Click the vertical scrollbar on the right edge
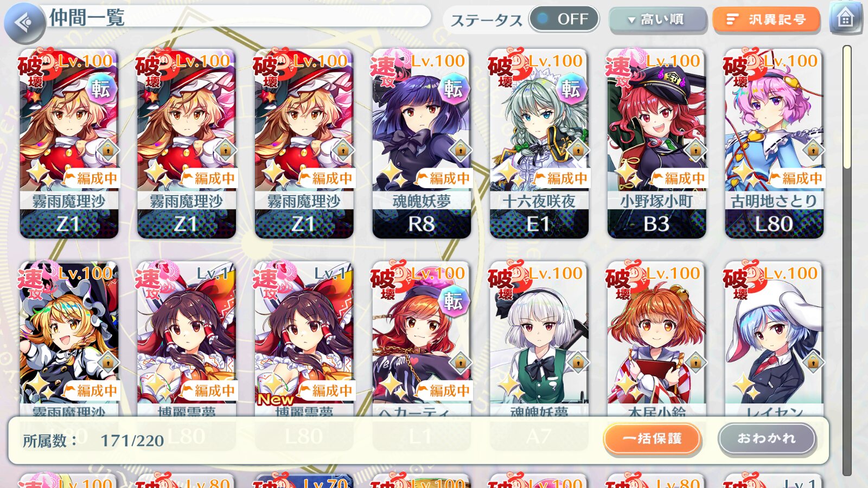868x488 pixels. pos(847,260)
